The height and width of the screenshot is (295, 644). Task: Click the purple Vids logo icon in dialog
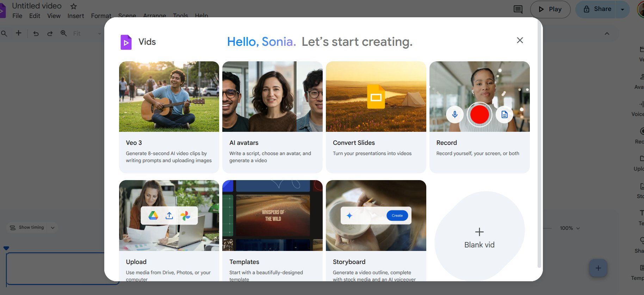(126, 42)
